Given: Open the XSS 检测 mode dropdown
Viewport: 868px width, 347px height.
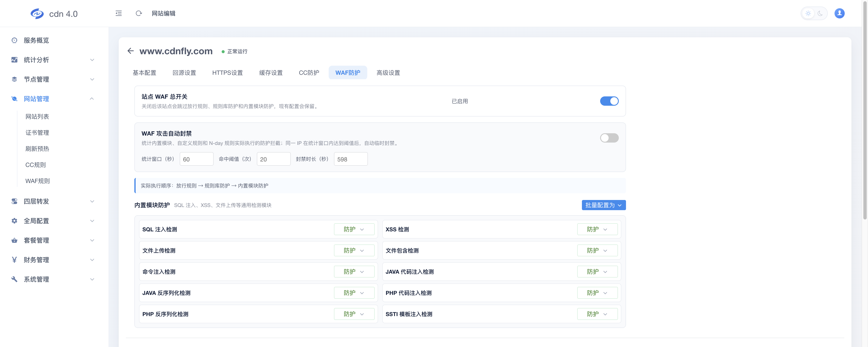Looking at the screenshot, I should point(597,229).
